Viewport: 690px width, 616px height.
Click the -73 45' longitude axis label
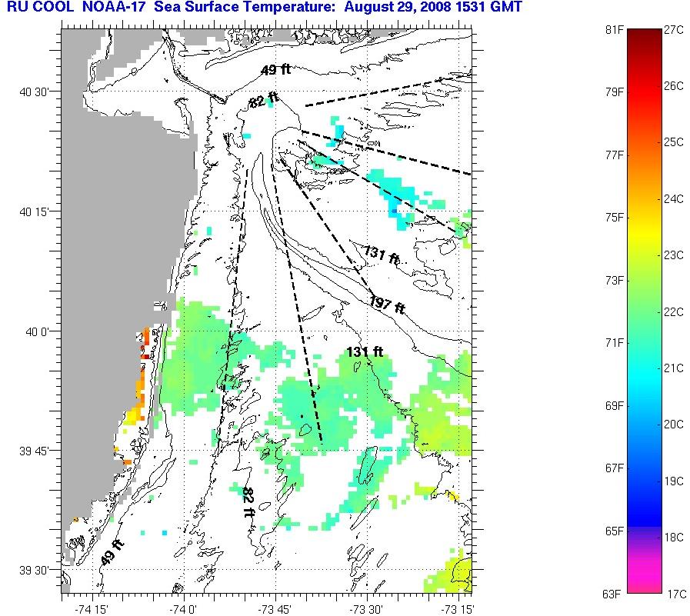pos(275,609)
